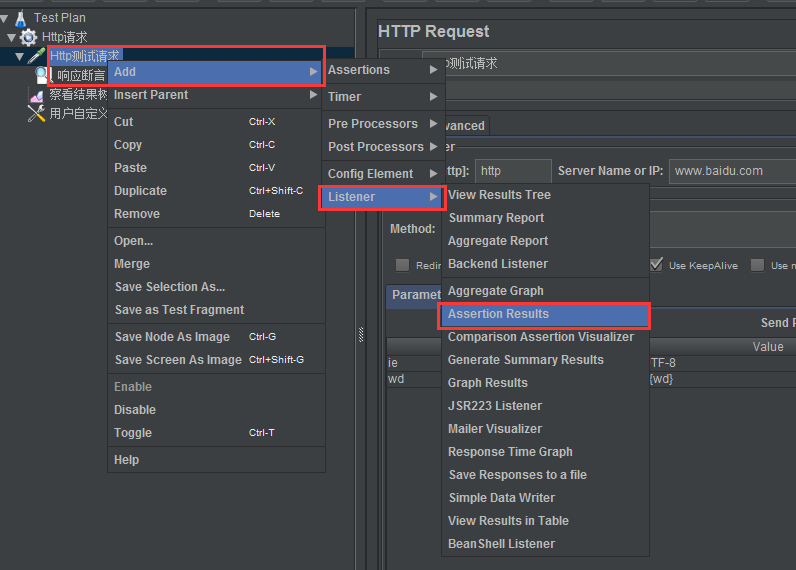Image resolution: width=796 pixels, height=570 pixels.
Task: Open the Timer submenu
Action: (x=383, y=96)
